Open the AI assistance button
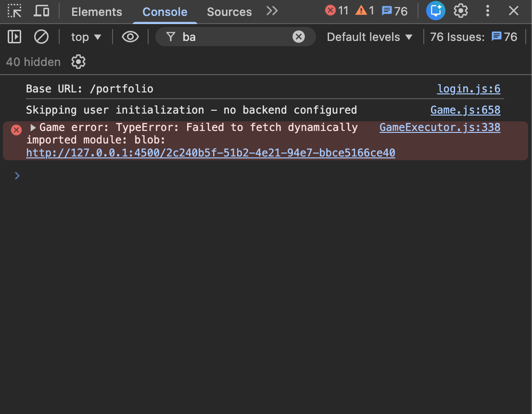This screenshot has height=414, width=532. point(436,11)
